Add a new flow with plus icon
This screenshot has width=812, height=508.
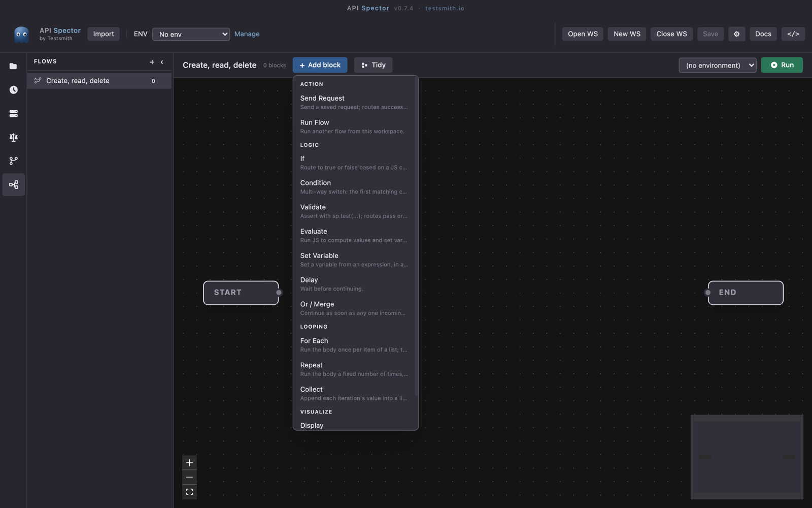pyautogui.click(x=152, y=62)
